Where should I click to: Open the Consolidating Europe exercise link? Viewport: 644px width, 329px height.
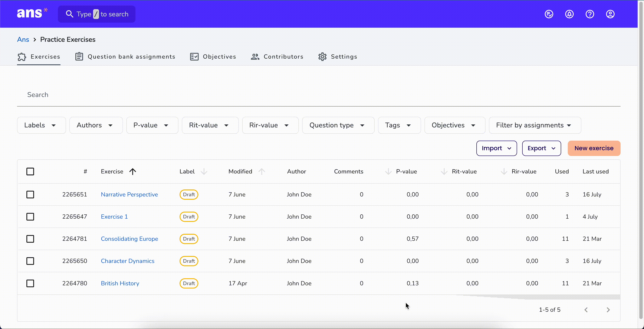coord(129,239)
